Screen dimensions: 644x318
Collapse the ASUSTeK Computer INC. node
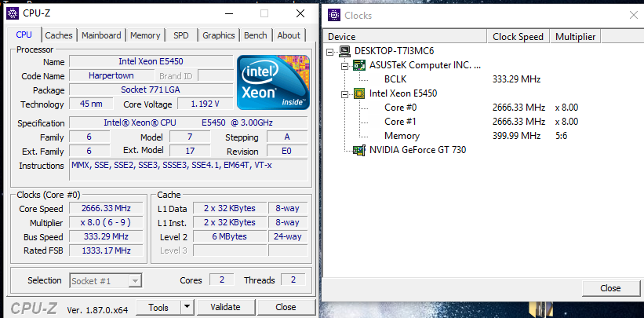344,65
